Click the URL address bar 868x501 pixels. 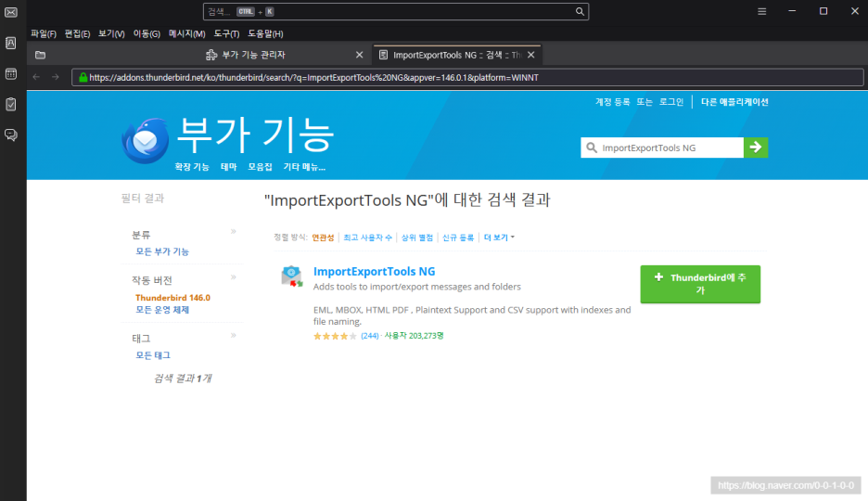point(467,78)
